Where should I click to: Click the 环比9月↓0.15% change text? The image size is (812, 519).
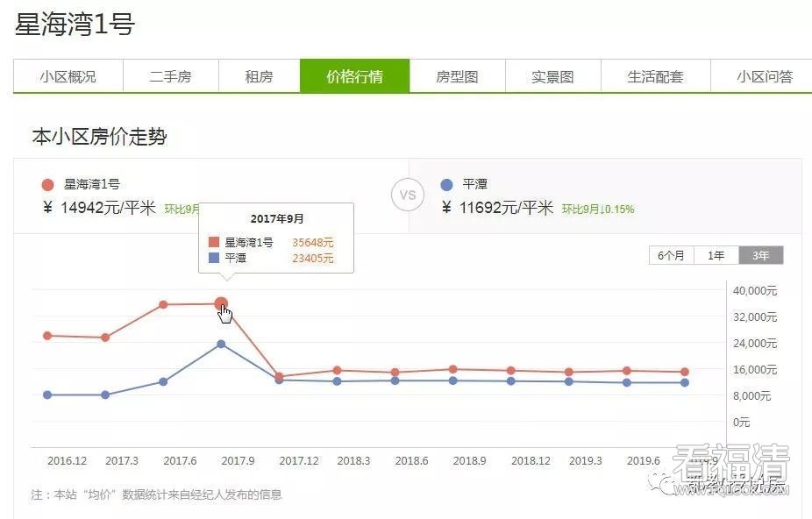[598, 210]
